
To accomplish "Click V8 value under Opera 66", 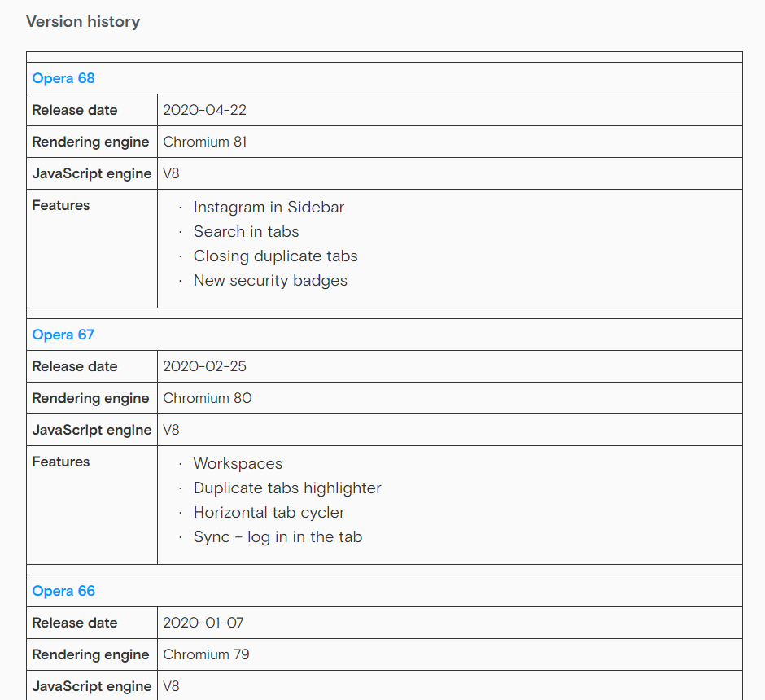I will pyautogui.click(x=171, y=686).
